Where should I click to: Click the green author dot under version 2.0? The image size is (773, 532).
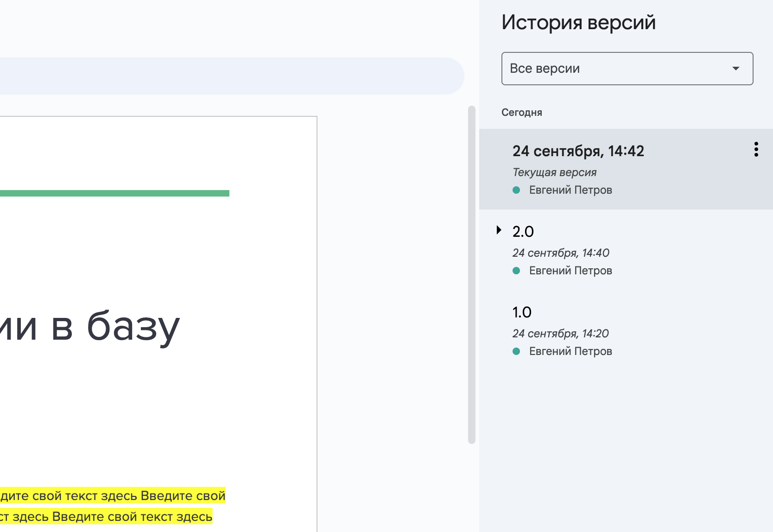tap(516, 271)
